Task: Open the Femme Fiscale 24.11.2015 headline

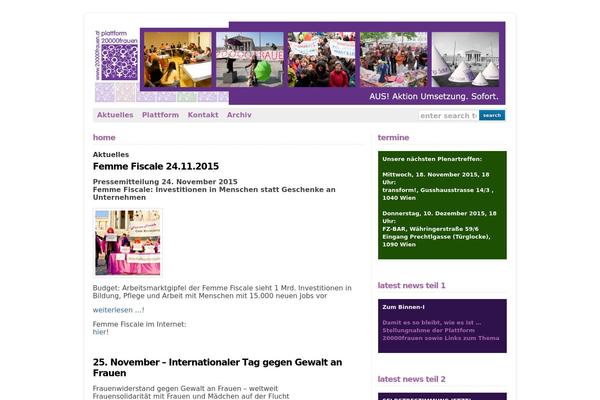Action: [156, 167]
